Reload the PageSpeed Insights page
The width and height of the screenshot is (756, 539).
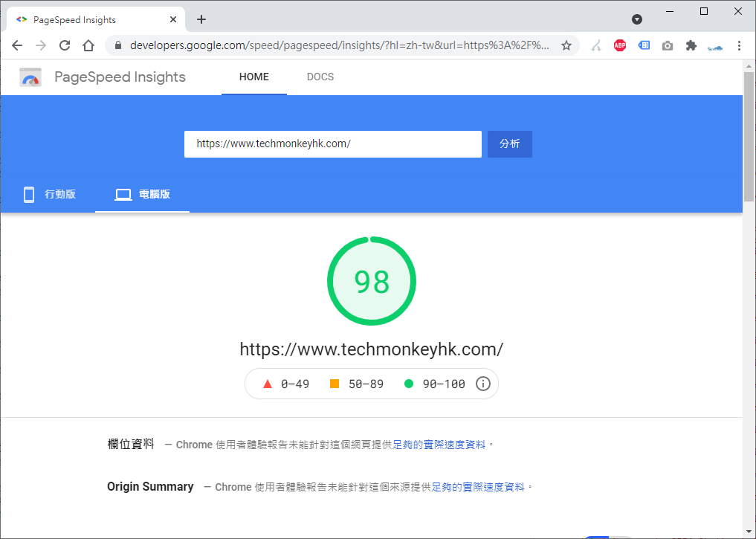pyautogui.click(x=65, y=45)
